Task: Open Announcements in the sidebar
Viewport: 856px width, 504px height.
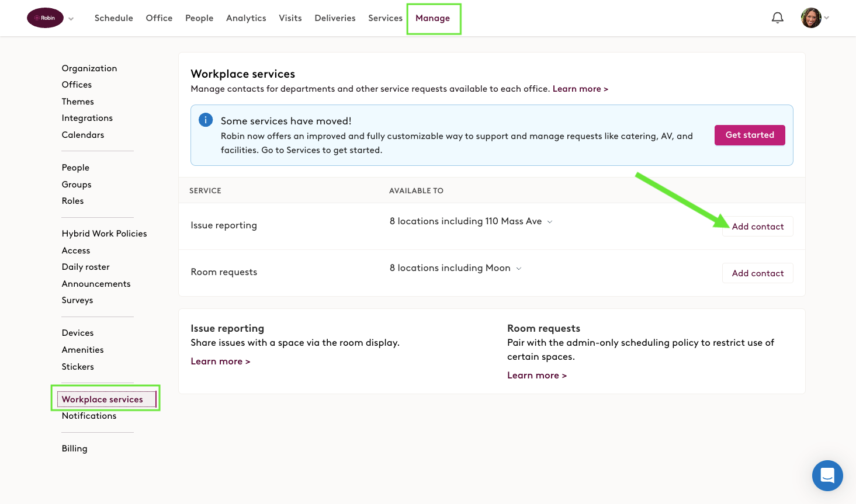Action: coord(96,284)
